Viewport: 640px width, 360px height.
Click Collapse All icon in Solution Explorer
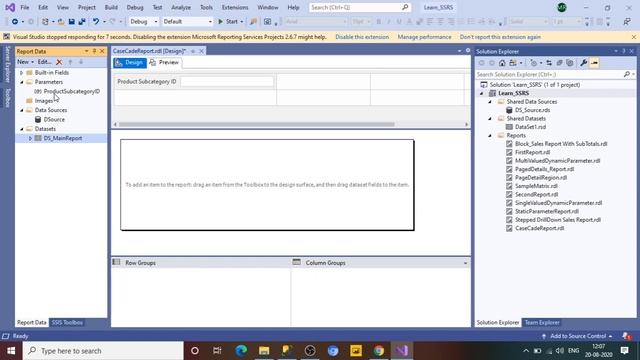(560, 63)
